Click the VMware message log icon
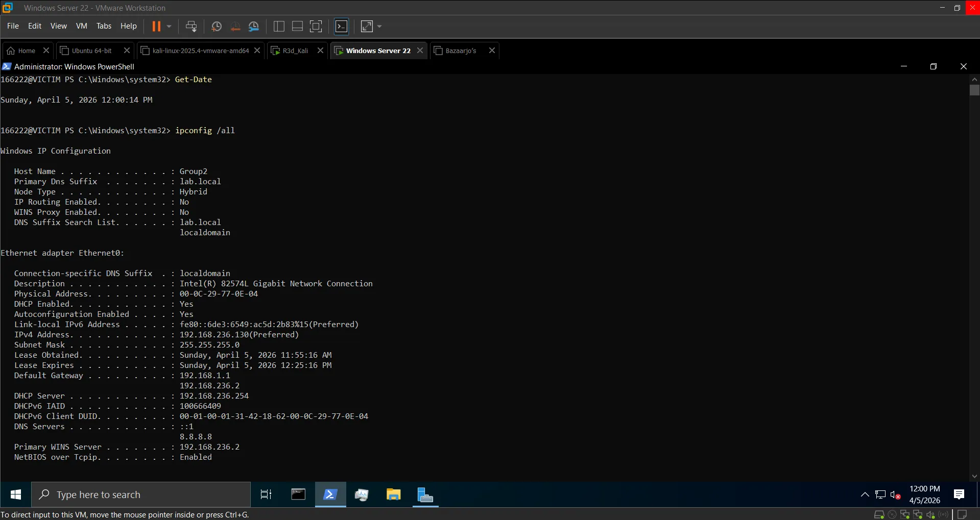 (962, 514)
